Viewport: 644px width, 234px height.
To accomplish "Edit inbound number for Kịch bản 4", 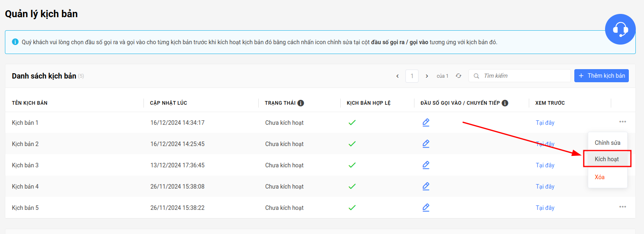I will (426, 186).
